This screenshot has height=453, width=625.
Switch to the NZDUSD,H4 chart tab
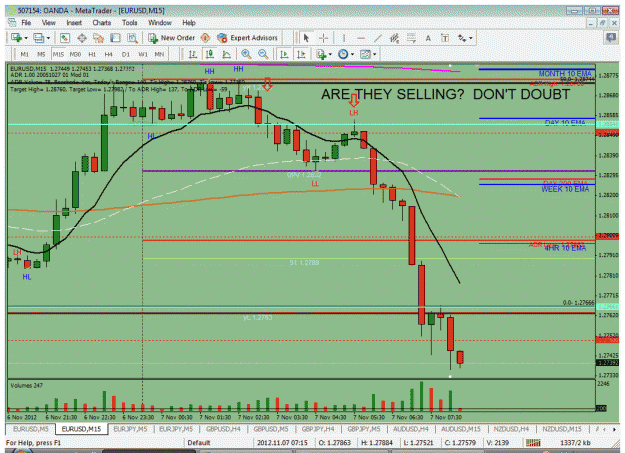pyautogui.click(x=511, y=429)
